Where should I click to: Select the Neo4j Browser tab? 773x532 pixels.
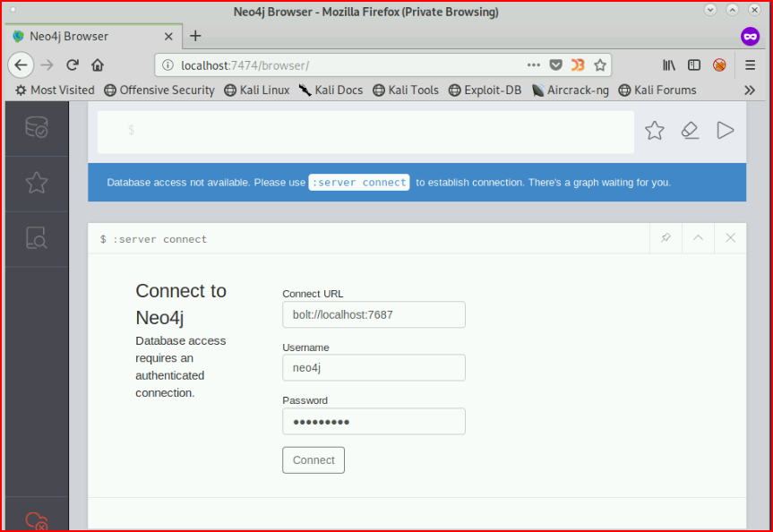(92, 37)
